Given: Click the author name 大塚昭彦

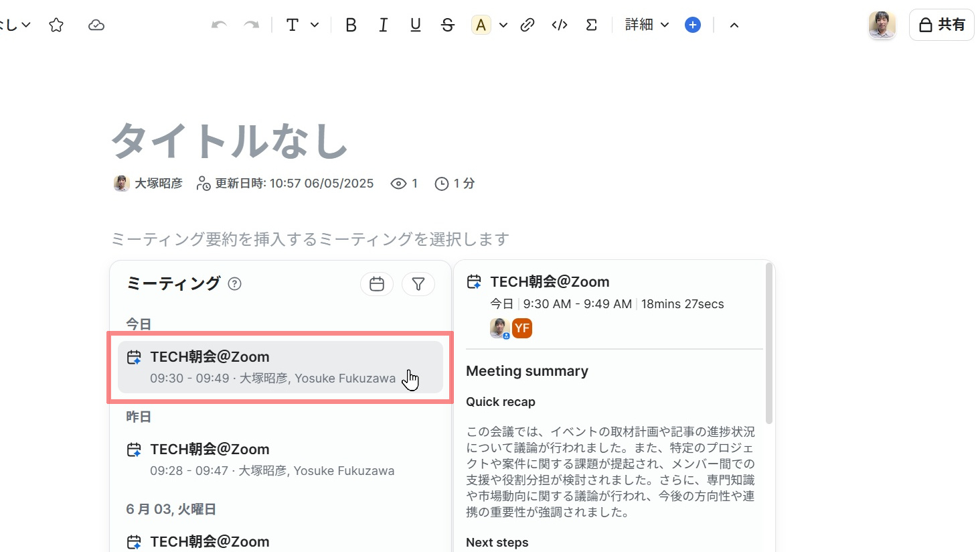Looking at the screenshot, I should click(x=159, y=184).
